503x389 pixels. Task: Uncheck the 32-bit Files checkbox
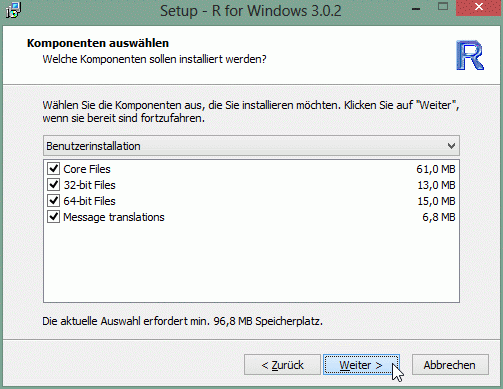coord(53,185)
